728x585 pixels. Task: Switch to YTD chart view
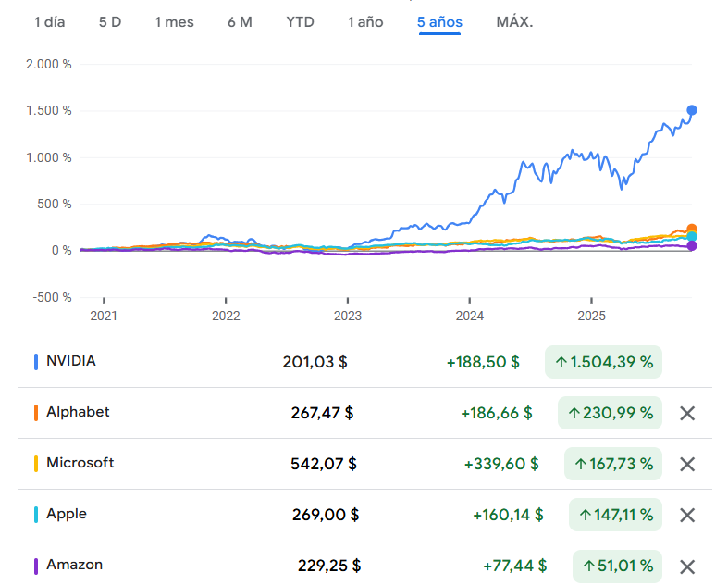tap(300, 22)
